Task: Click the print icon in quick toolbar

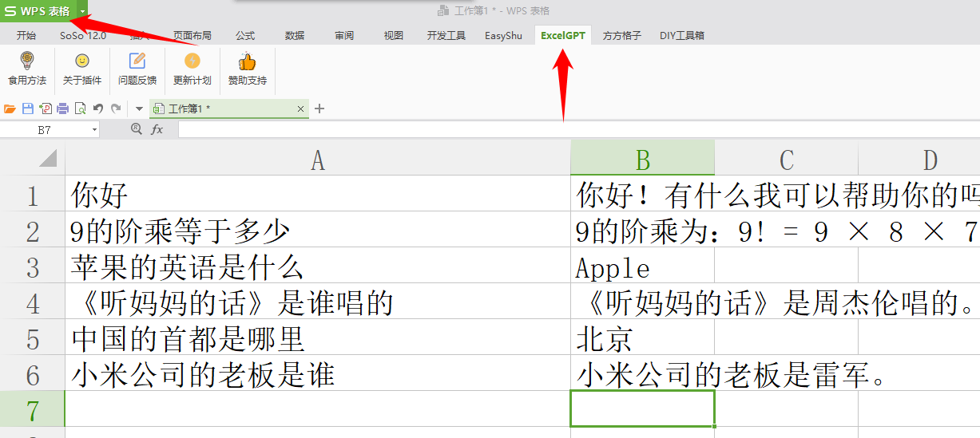Action: coord(62,109)
